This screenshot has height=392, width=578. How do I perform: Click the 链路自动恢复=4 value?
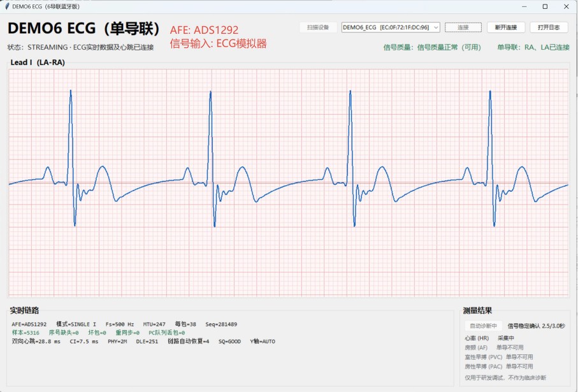point(189,342)
